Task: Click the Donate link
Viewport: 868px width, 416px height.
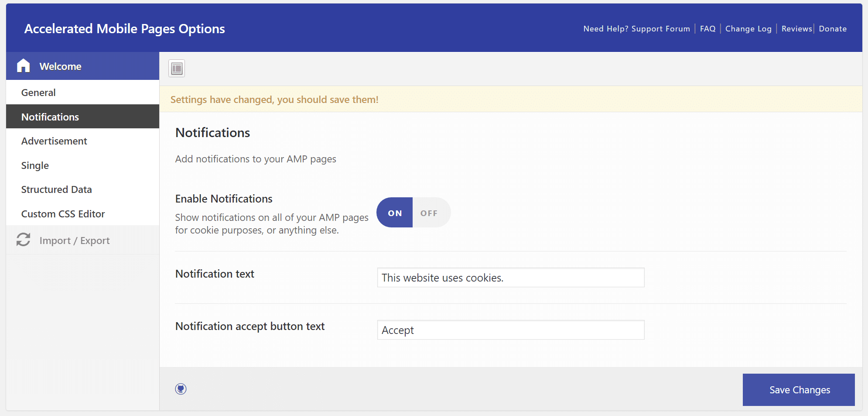Action: tap(833, 29)
